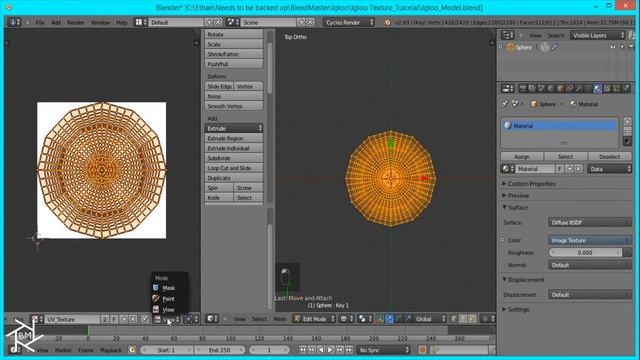Choose Paint from the Mode popup

point(169,299)
